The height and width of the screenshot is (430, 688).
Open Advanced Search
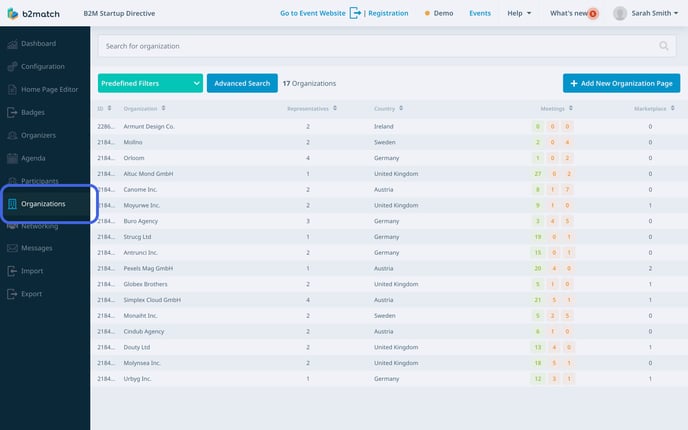[242, 83]
